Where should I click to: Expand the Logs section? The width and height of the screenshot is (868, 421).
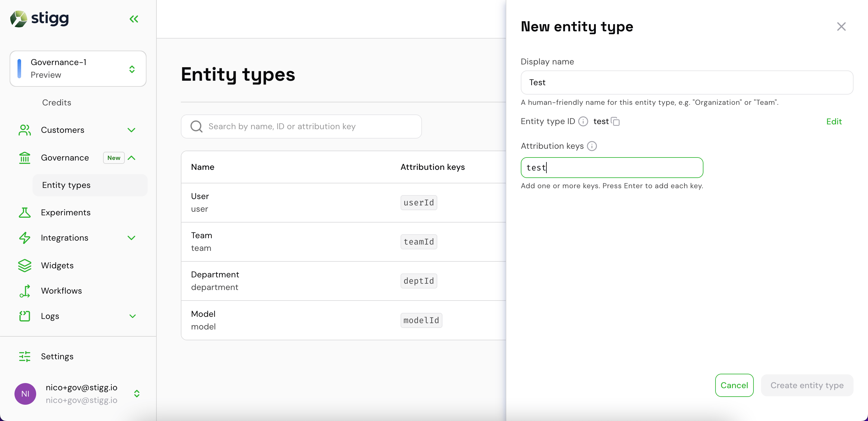pos(132,316)
